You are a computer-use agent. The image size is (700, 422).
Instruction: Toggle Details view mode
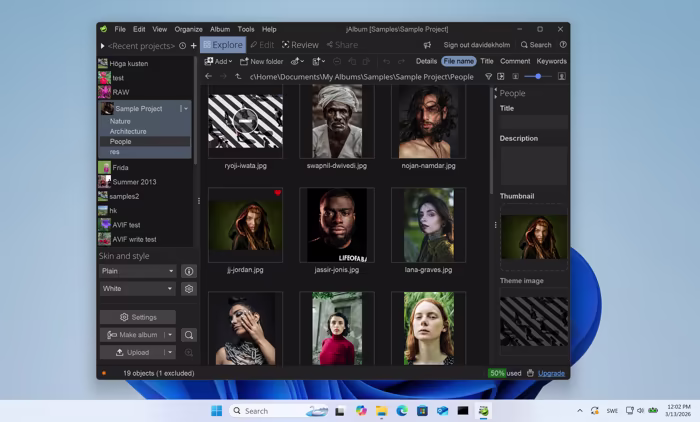pos(426,61)
